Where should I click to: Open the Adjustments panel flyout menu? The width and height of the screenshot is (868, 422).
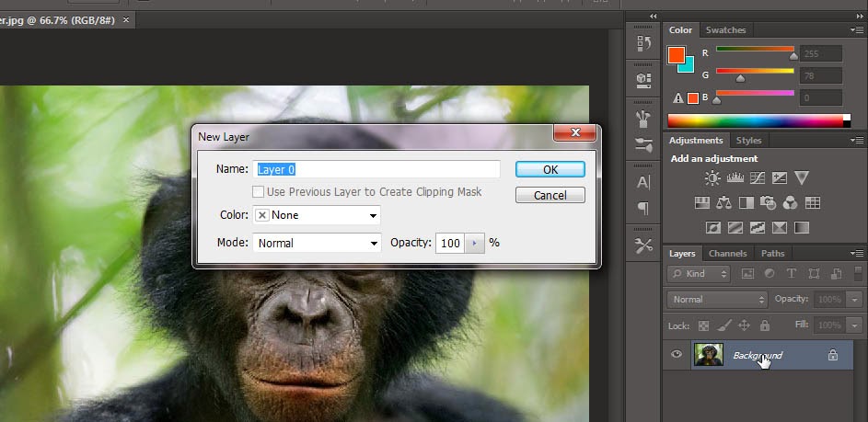[x=856, y=140]
